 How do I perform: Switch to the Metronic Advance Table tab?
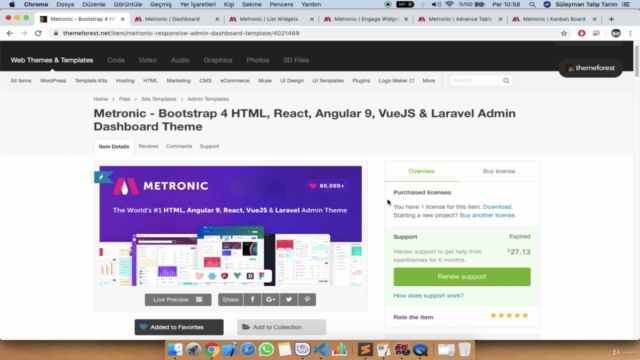tap(460, 19)
